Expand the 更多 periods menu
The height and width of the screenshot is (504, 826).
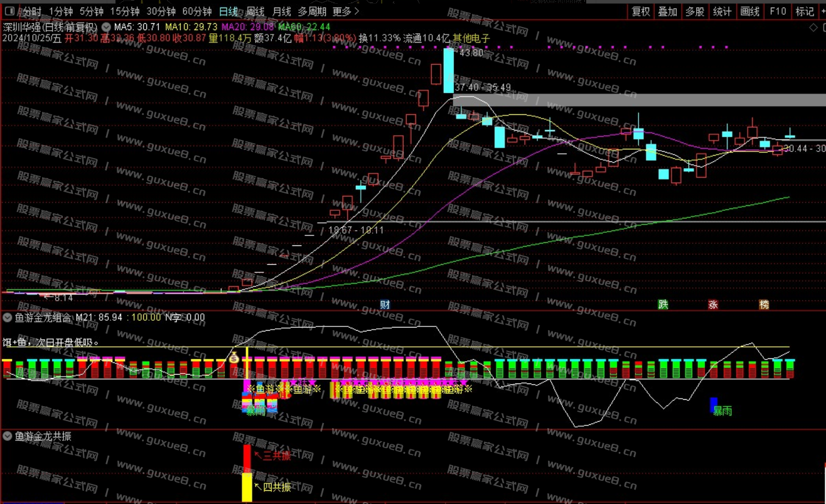point(346,11)
